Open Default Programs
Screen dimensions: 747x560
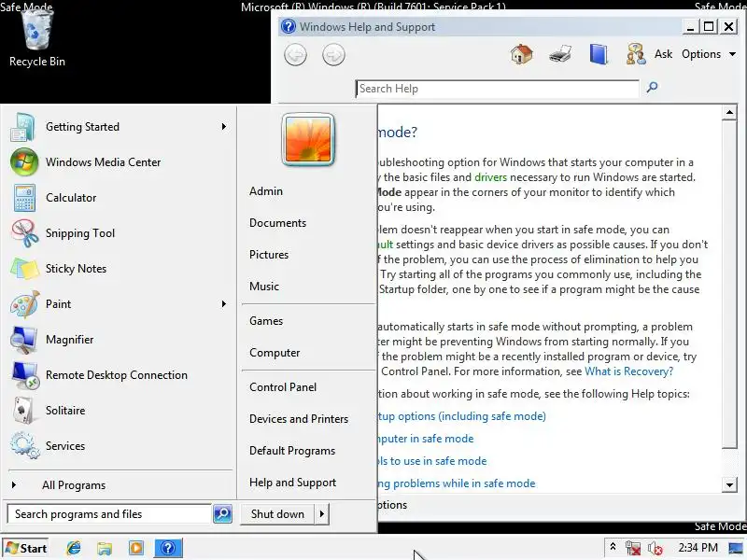(292, 451)
